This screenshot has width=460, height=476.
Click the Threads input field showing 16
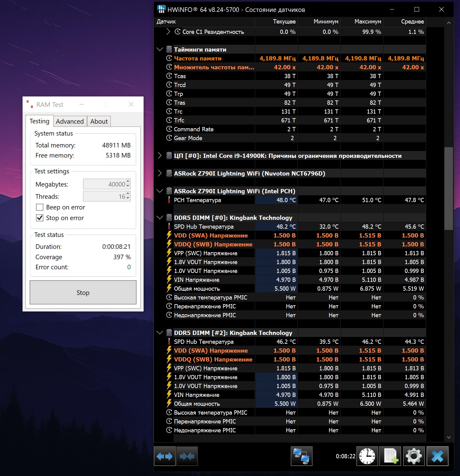104,196
